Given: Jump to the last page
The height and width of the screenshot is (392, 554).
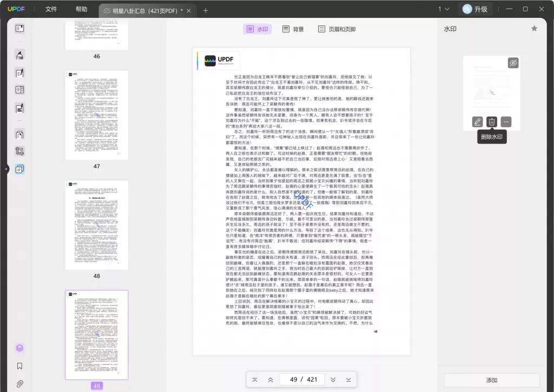Looking at the screenshot, I should (x=348, y=380).
